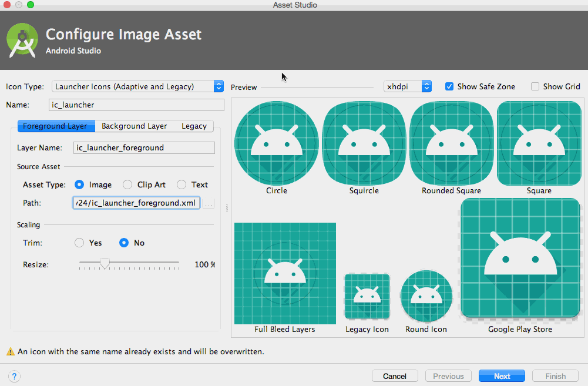Set Trim to Yes
Screen dimensions: 588x386
[x=79, y=243]
